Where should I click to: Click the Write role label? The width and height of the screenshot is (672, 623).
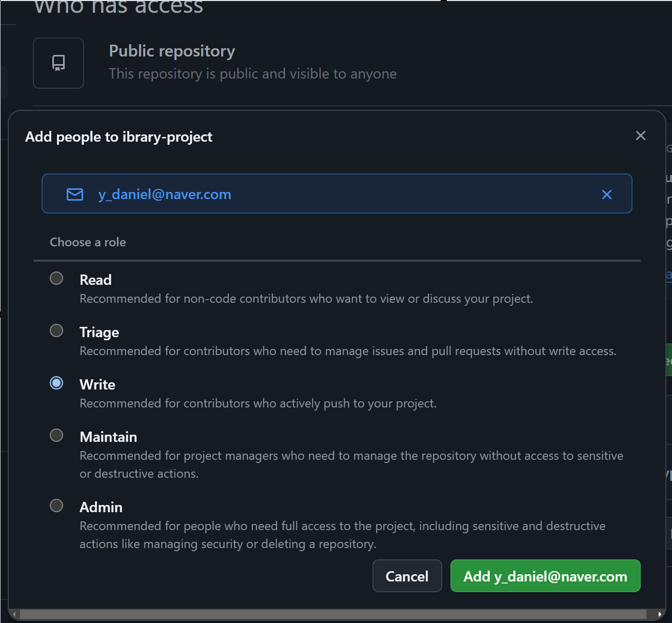pyautogui.click(x=97, y=385)
